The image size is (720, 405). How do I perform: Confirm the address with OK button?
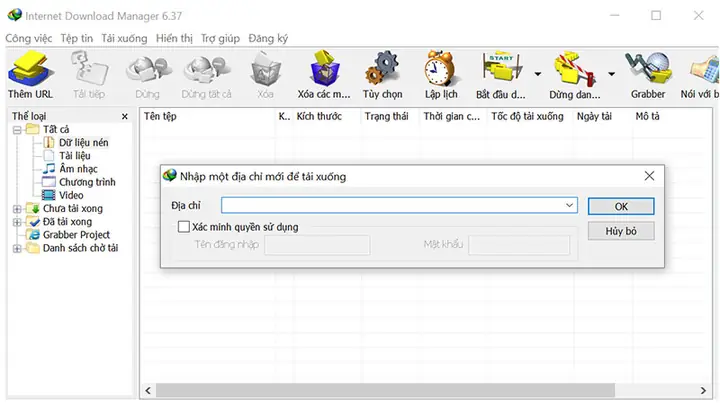coord(621,207)
